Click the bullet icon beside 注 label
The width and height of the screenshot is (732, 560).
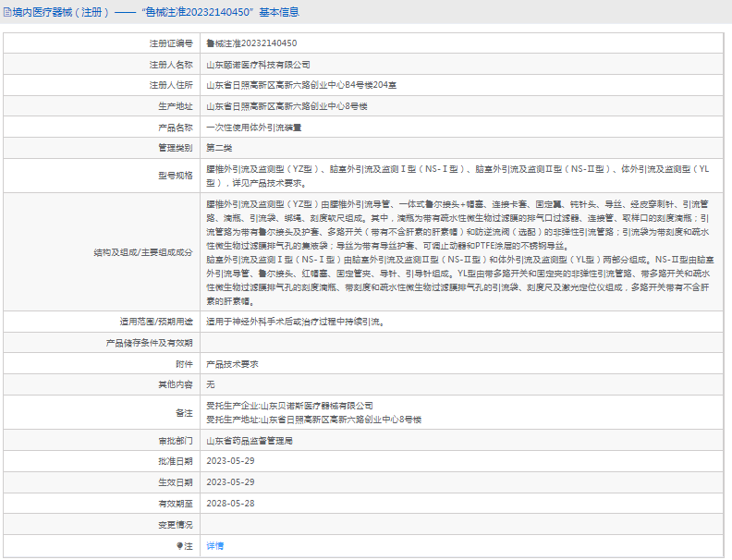[x=179, y=545]
